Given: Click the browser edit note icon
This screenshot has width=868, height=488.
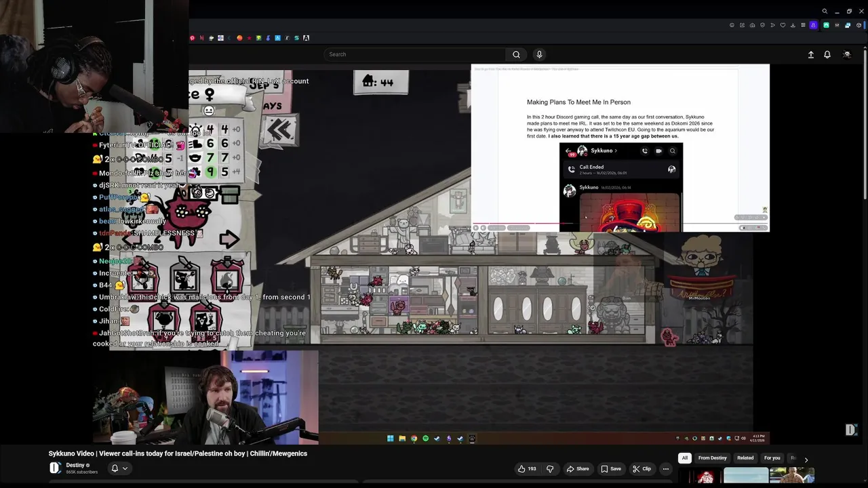Looking at the screenshot, I should pos(742,25).
